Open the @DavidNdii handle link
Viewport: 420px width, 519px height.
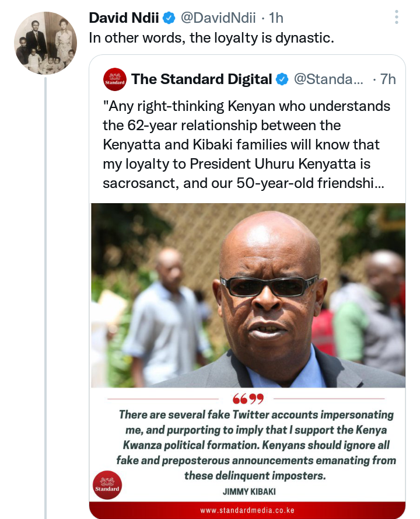[218, 18]
